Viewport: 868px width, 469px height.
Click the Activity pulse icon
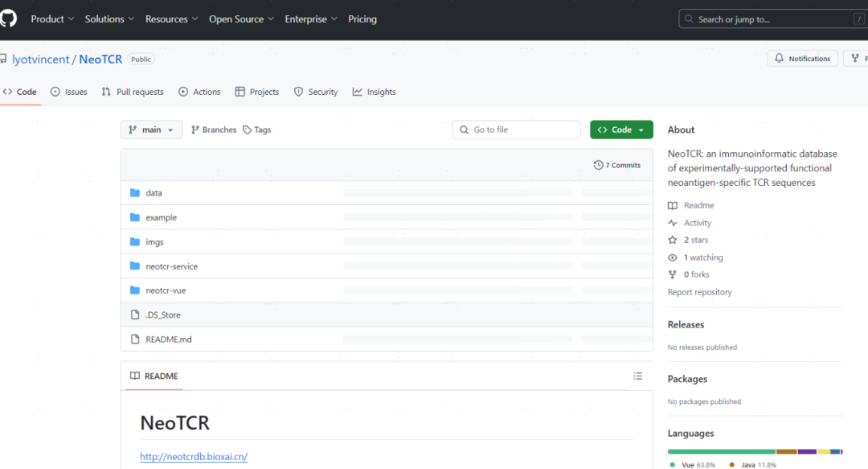[x=673, y=223]
